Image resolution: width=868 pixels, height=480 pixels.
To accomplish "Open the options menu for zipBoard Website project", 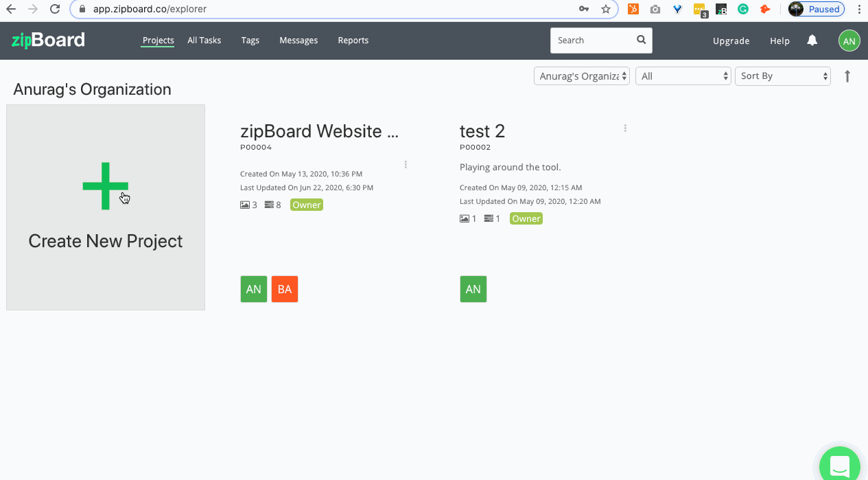I will coord(406,164).
